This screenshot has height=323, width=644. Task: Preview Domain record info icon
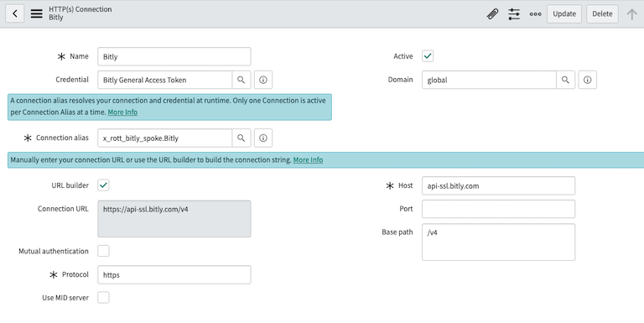[x=588, y=80]
